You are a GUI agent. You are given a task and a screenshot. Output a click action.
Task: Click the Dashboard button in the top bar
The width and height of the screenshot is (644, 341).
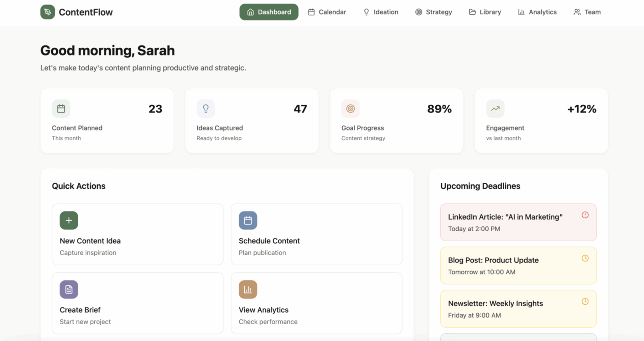(x=269, y=12)
